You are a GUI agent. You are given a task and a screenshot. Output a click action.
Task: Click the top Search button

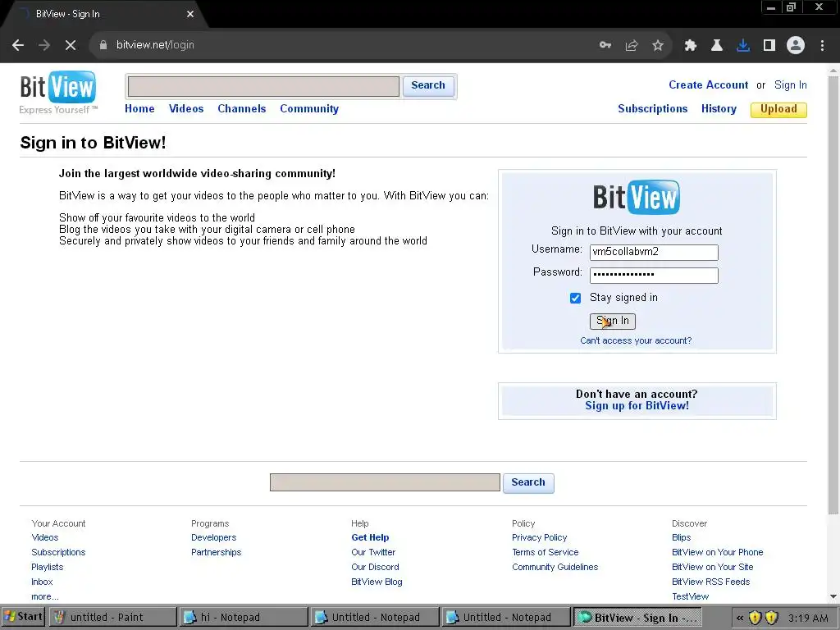click(x=428, y=85)
